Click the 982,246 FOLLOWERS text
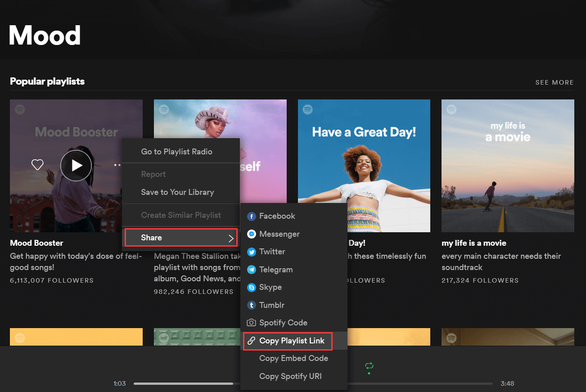The image size is (586, 392). pos(194,292)
